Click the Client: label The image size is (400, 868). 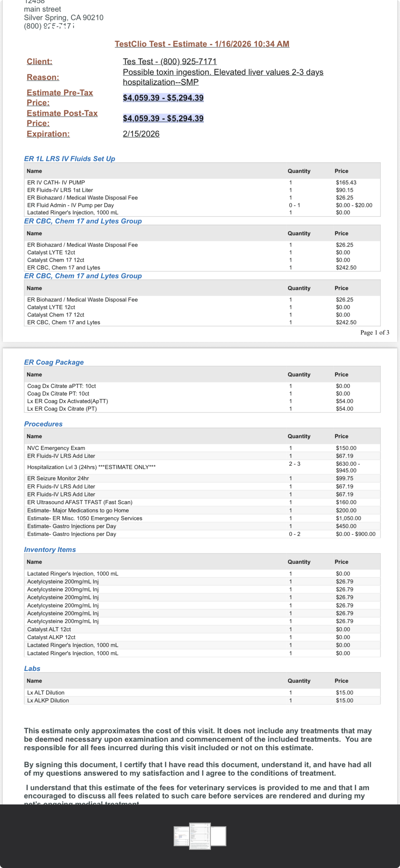click(39, 61)
